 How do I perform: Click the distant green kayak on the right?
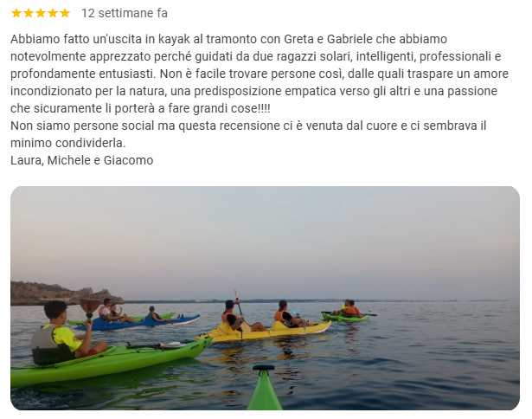click(x=346, y=318)
